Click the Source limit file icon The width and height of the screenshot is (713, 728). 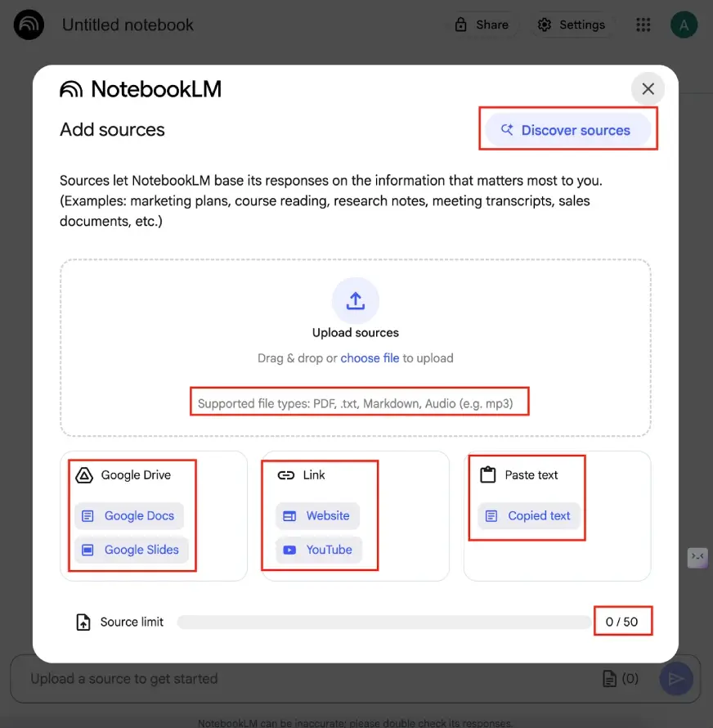pyautogui.click(x=83, y=622)
